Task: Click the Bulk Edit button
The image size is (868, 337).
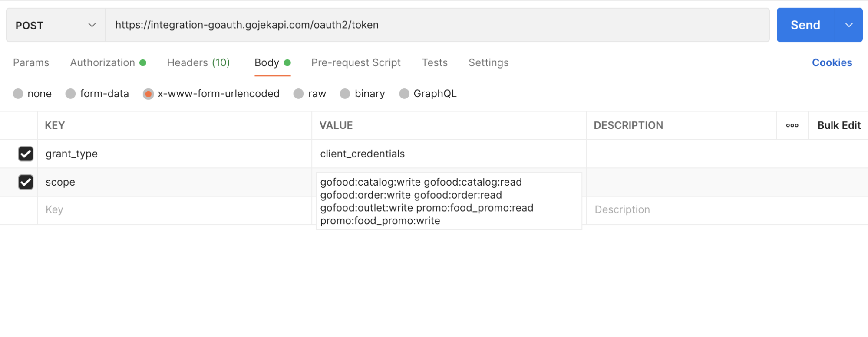Action: 839,125
